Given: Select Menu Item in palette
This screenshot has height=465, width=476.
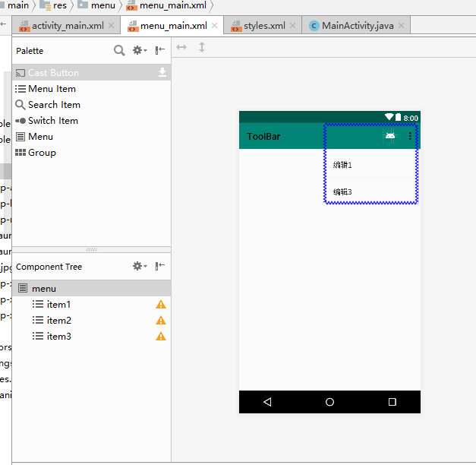Looking at the screenshot, I should 91,89.
